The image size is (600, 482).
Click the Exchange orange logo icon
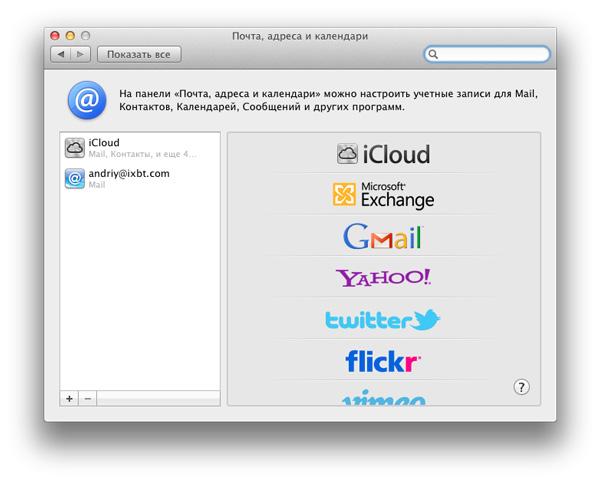coord(344,194)
